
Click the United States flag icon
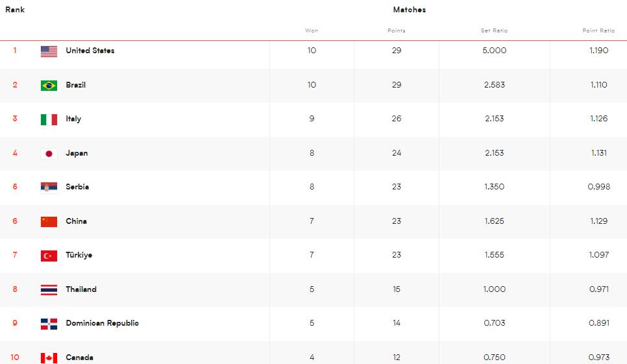pyautogui.click(x=49, y=51)
